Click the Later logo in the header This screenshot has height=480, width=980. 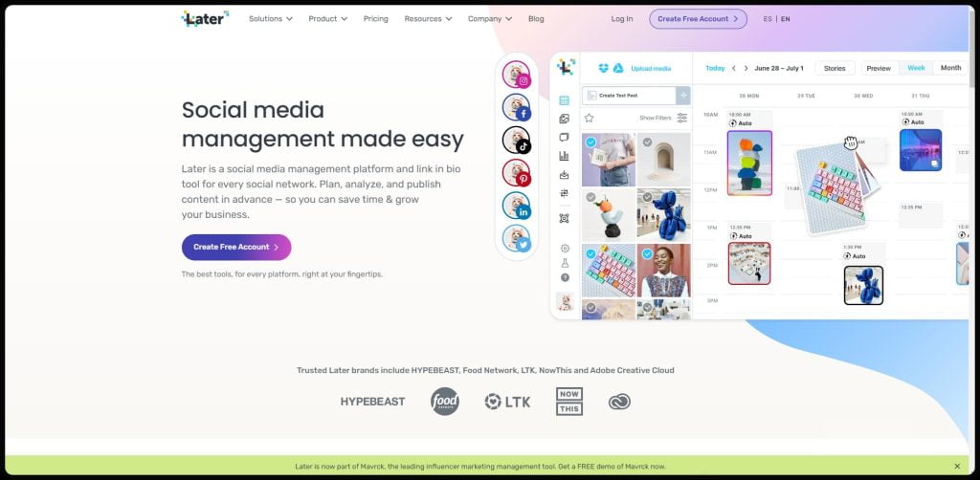(205, 19)
